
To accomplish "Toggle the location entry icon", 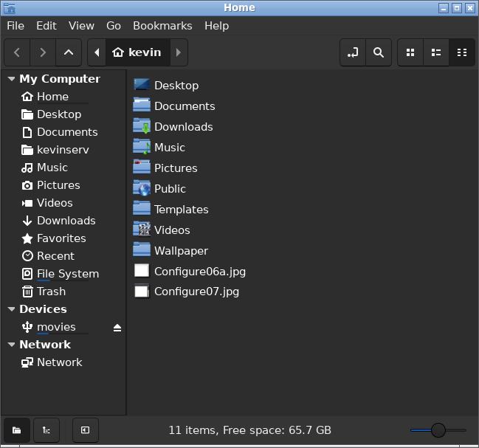I will click(x=353, y=52).
